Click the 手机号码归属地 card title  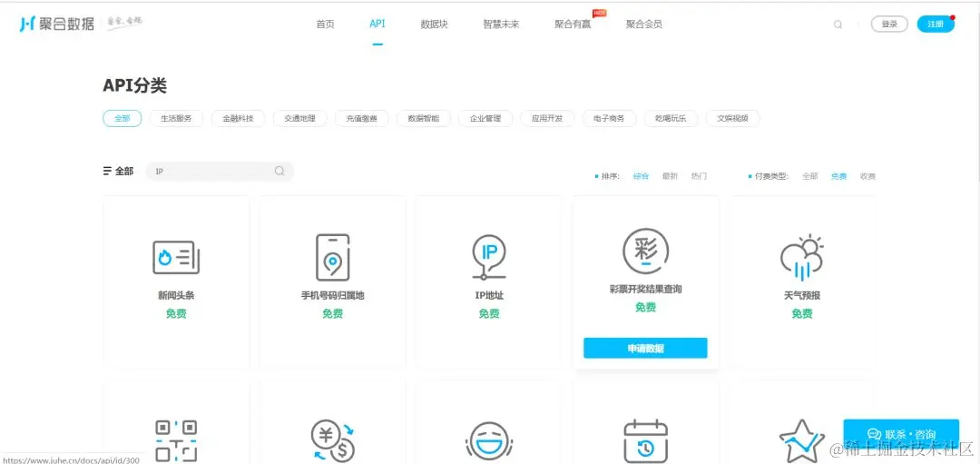pyautogui.click(x=332, y=295)
